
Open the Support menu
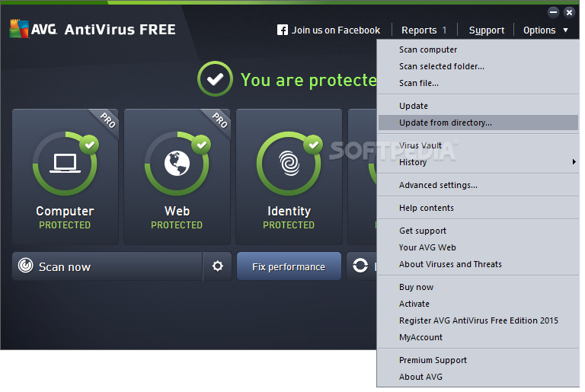487,30
